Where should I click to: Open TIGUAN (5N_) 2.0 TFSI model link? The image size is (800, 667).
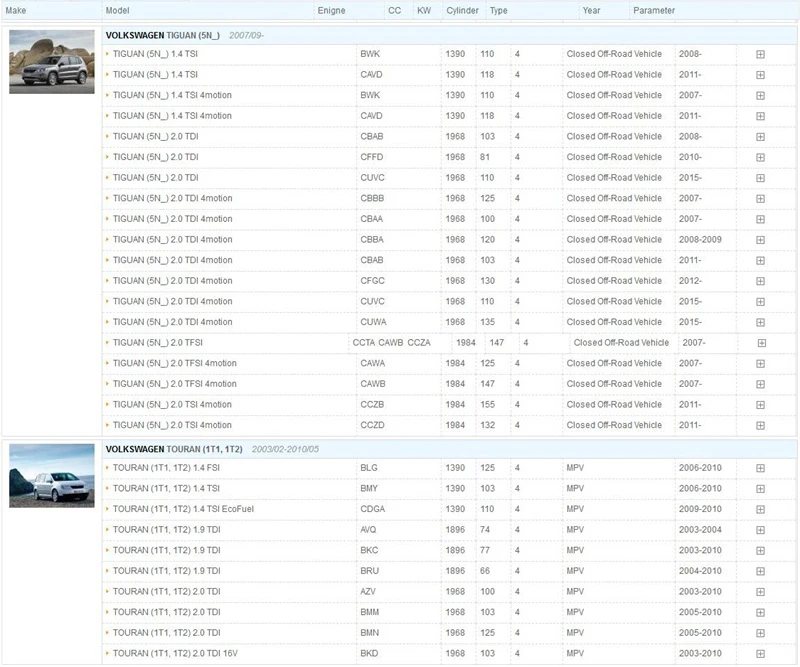pos(157,343)
